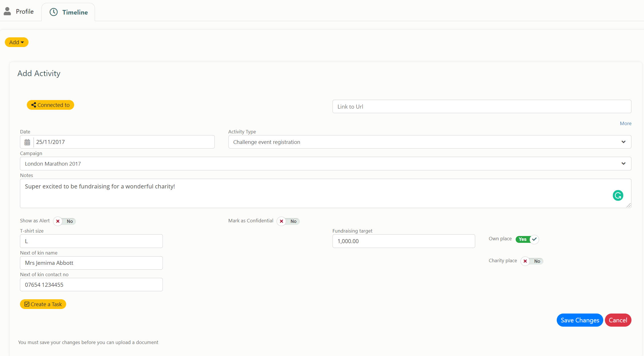Click the calendar icon in Date field

[27, 142]
